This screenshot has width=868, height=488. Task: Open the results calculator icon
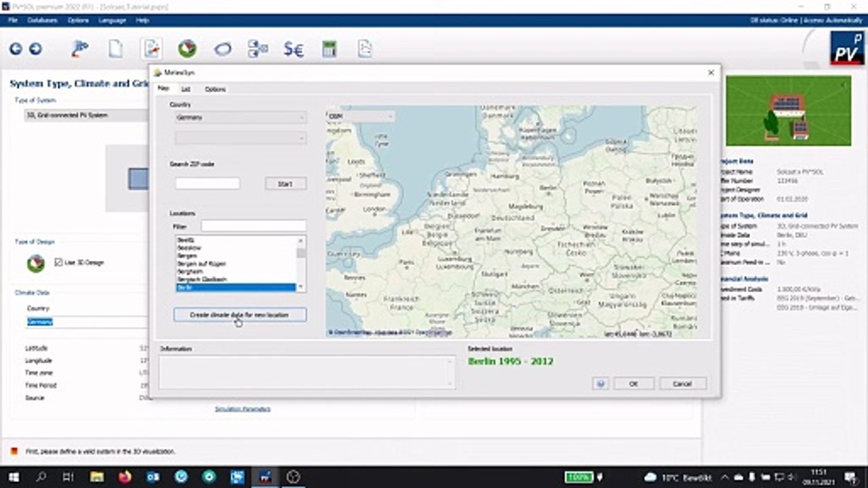[x=330, y=49]
